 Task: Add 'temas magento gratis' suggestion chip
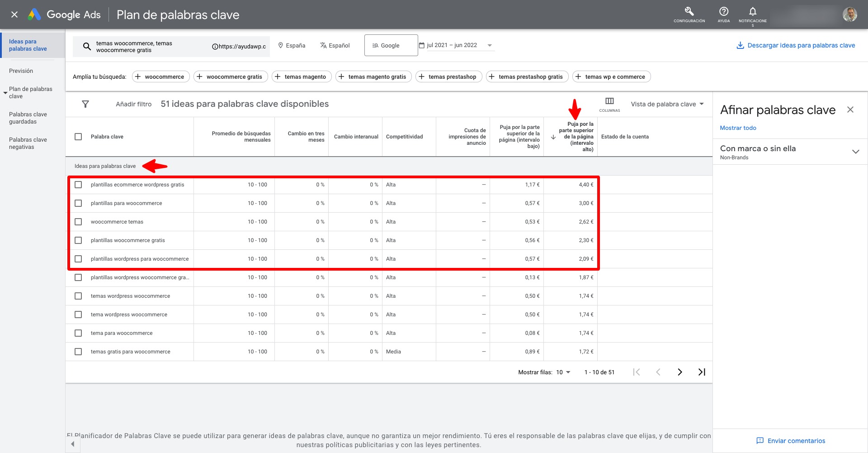(373, 77)
